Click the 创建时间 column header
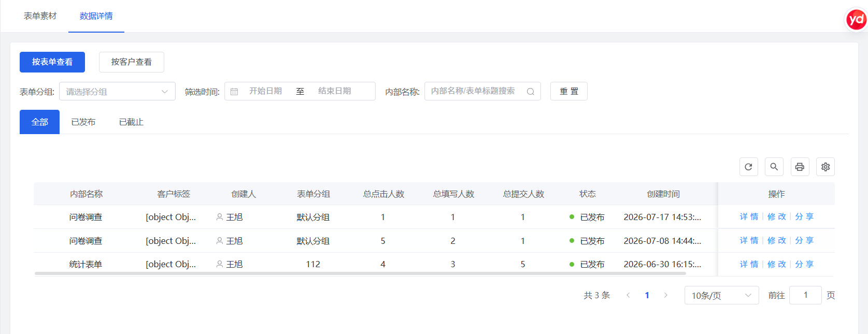Viewport: 868px width, 334px height. click(x=663, y=194)
